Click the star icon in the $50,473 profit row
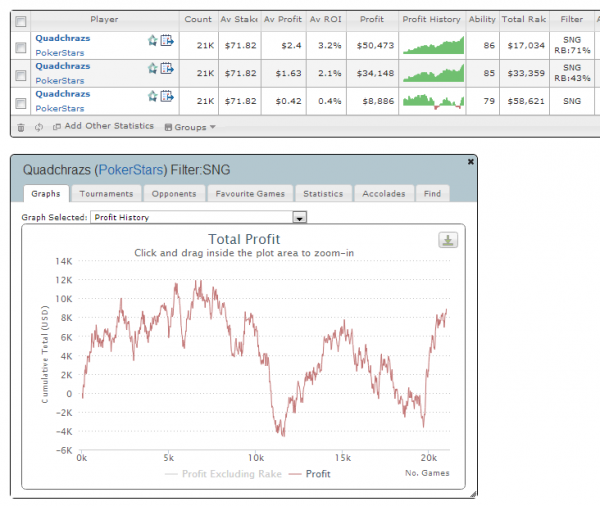 coord(153,40)
